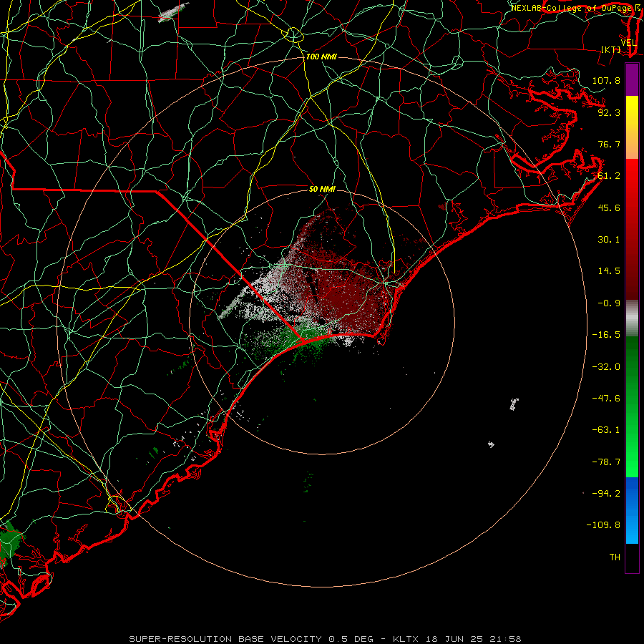This screenshot has height=644, width=644.
Task: Select the 45.6 velocity scale value
Action: click(x=609, y=208)
